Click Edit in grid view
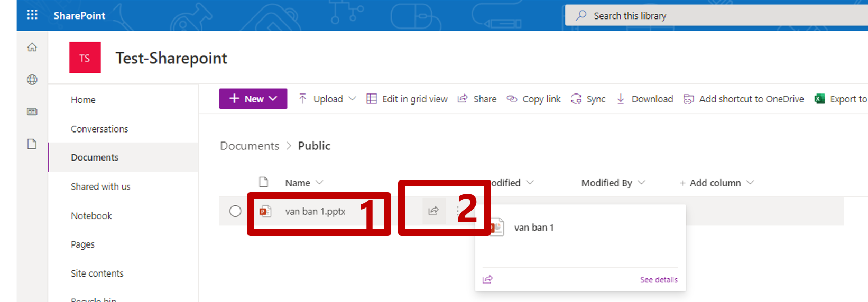The height and width of the screenshot is (302, 868). coord(407,99)
